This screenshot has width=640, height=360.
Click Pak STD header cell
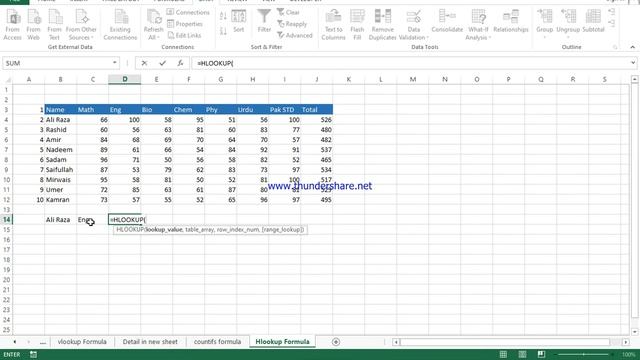point(284,109)
